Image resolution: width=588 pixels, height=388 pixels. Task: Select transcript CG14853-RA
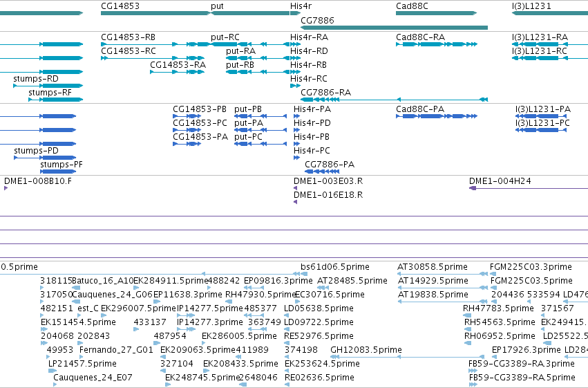click(x=177, y=72)
